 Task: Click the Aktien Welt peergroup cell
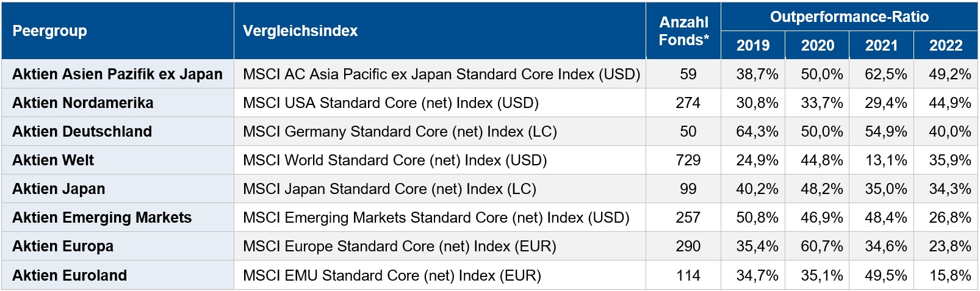pyautogui.click(x=53, y=160)
